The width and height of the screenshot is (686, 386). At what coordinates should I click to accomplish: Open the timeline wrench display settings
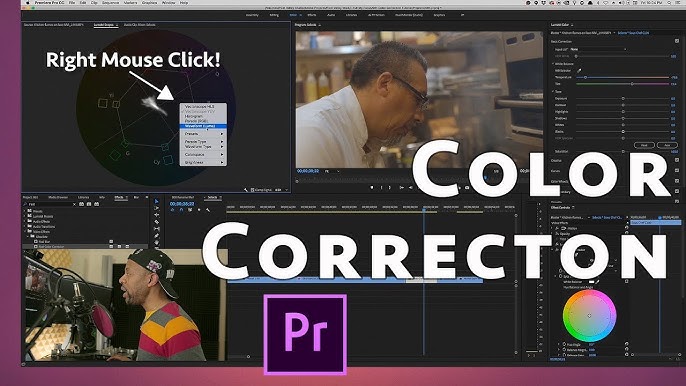tap(208, 210)
